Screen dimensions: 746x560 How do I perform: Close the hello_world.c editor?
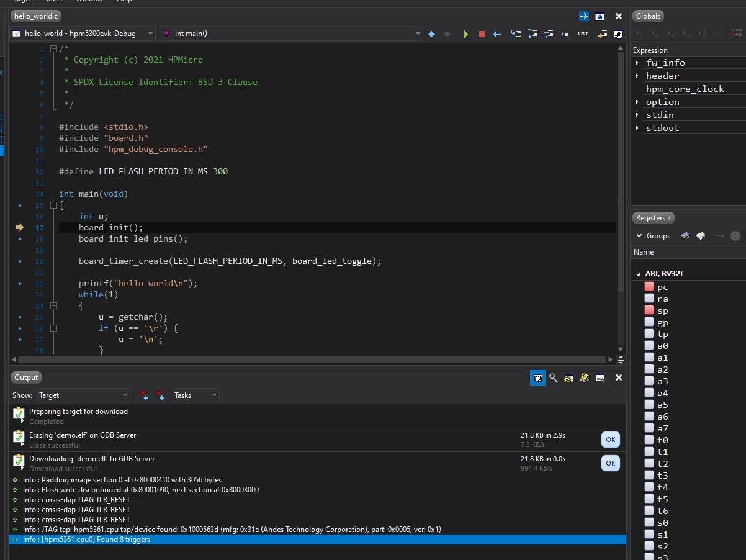coord(618,16)
